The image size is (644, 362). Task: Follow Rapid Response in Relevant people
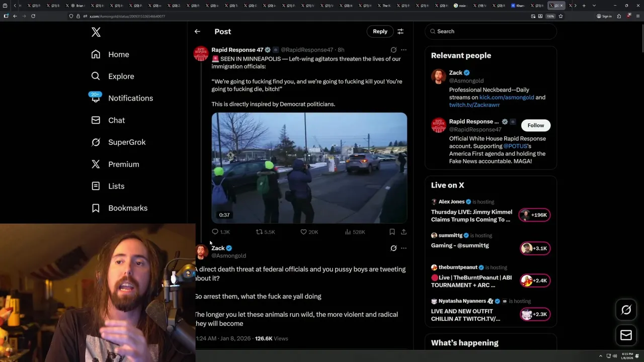tap(535, 125)
